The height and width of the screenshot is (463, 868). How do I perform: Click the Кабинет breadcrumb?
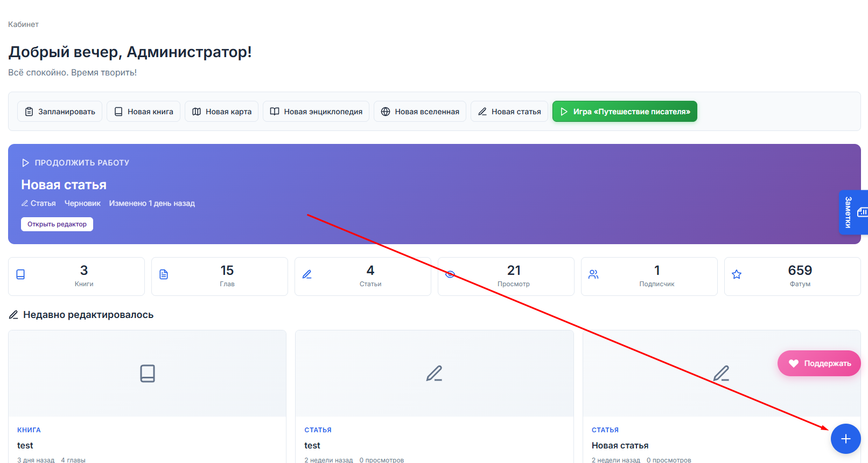tap(23, 24)
